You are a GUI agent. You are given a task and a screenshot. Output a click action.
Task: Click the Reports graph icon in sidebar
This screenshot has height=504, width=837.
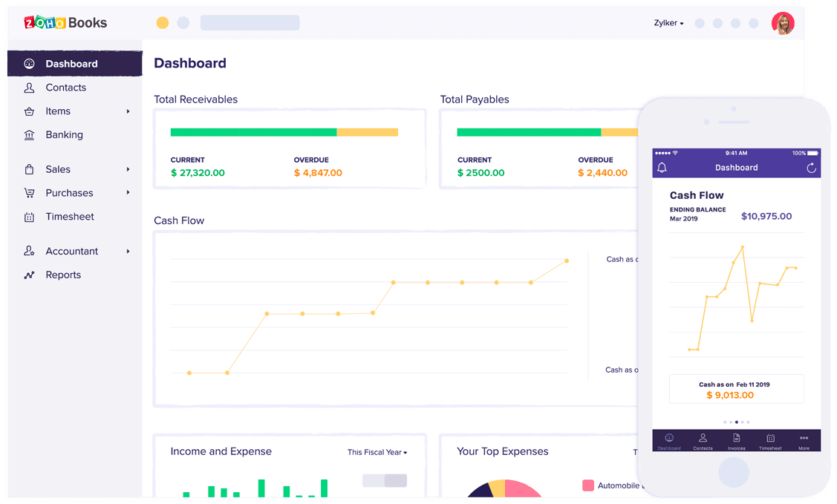(x=29, y=275)
